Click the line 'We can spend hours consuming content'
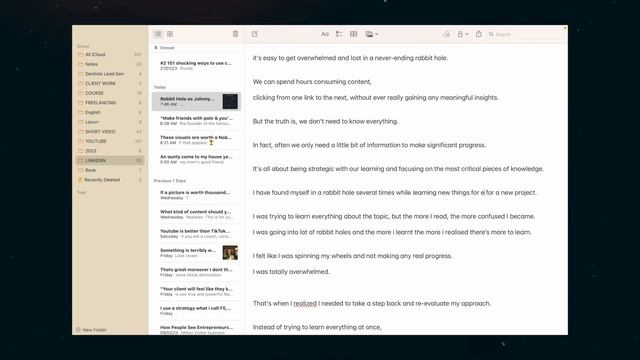 click(x=312, y=82)
